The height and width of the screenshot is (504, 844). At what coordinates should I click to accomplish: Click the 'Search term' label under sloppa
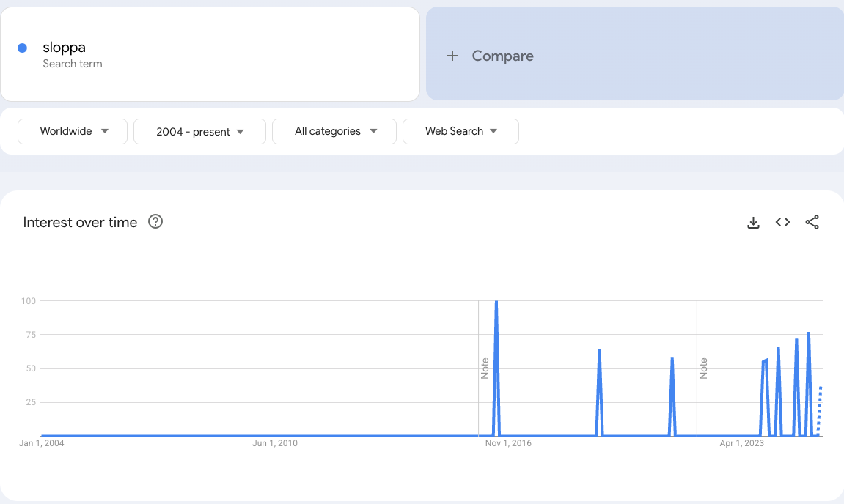pyautogui.click(x=73, y=64)
